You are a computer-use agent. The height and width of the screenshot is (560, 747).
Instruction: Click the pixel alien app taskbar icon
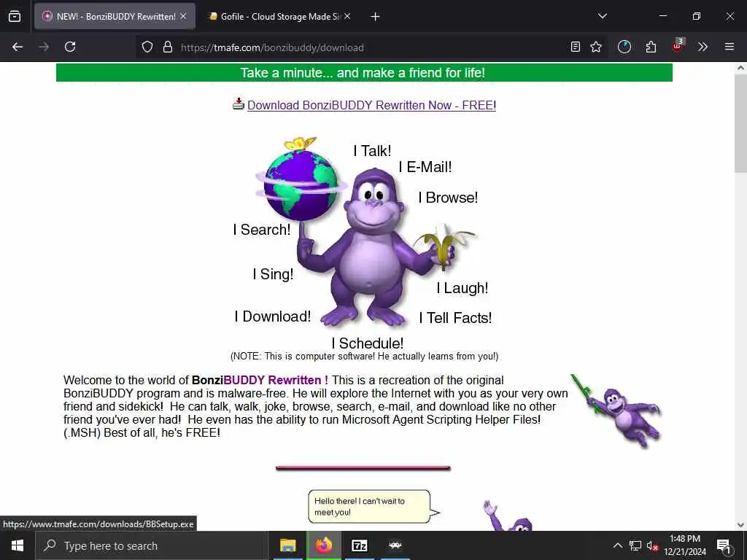[395, 545]
